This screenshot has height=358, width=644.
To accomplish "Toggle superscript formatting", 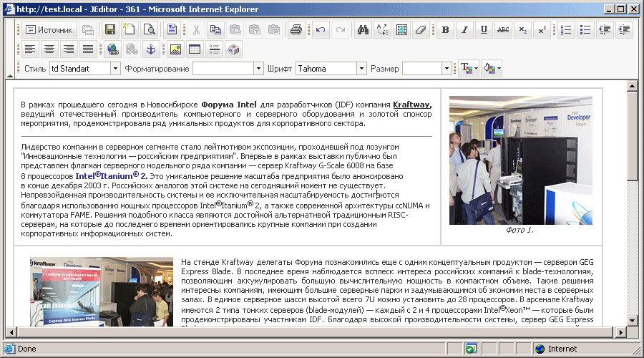I will [542, 29].
